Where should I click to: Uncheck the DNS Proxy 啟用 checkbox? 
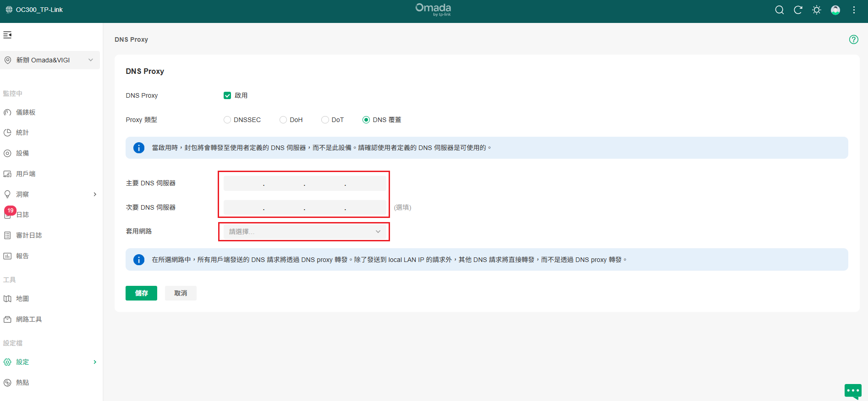coord(227,95)
